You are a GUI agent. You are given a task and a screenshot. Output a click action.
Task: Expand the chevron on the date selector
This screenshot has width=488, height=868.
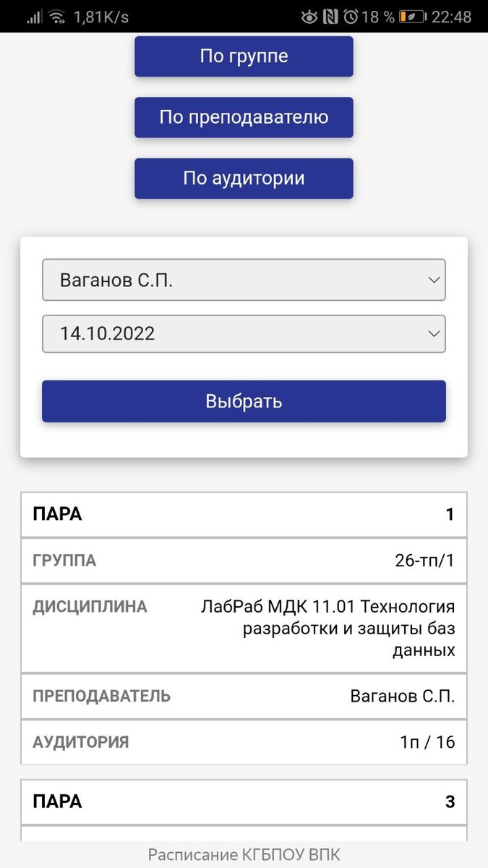(x=432, y=333)
